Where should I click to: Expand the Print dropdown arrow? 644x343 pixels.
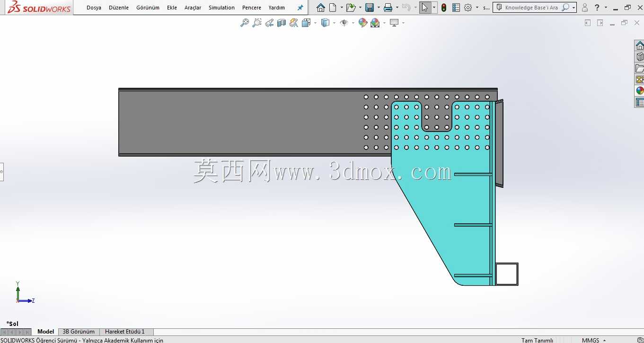pyautogui.click(x=397, y=8)
